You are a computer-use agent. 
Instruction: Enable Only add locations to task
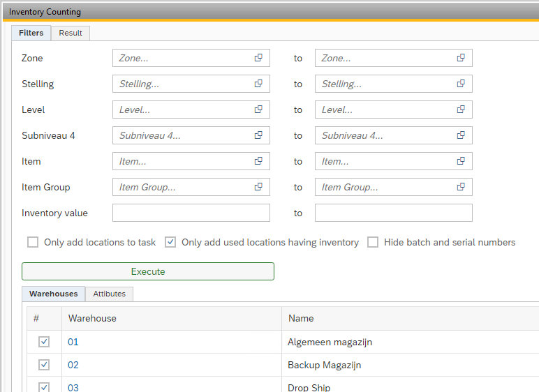tap(33, 242)
